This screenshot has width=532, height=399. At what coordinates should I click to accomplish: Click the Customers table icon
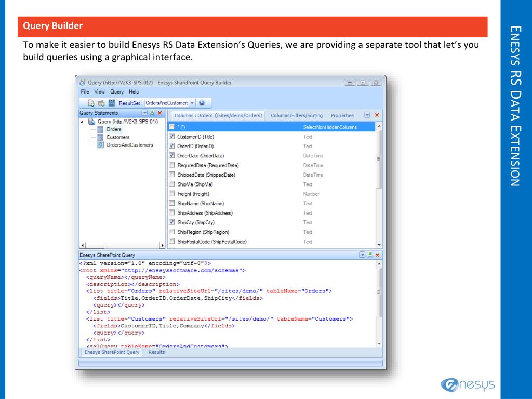tap(100, 137)
